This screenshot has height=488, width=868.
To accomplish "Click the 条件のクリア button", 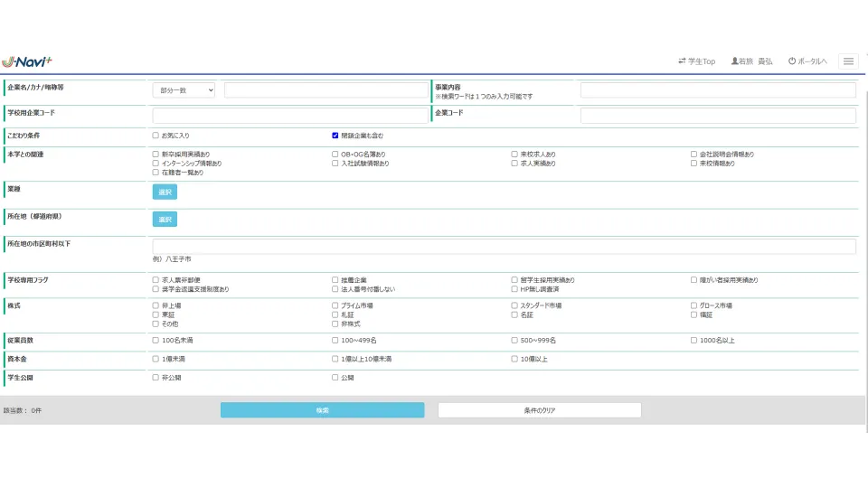I will (539, 410).
